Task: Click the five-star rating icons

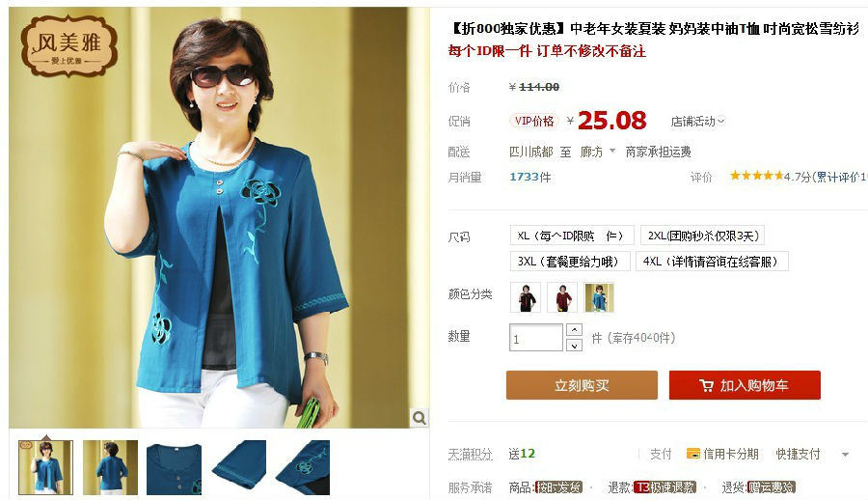Action: [756, 176]
